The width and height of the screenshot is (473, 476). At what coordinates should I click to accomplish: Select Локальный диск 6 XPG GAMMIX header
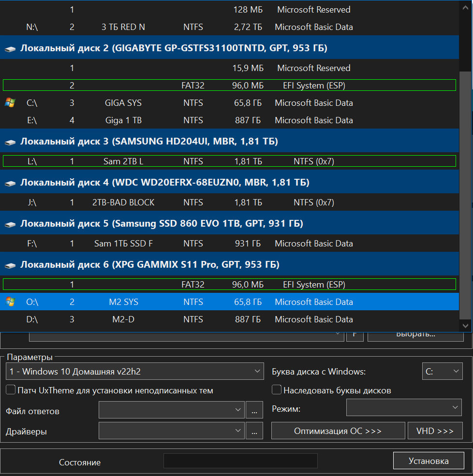click(229, 264)
